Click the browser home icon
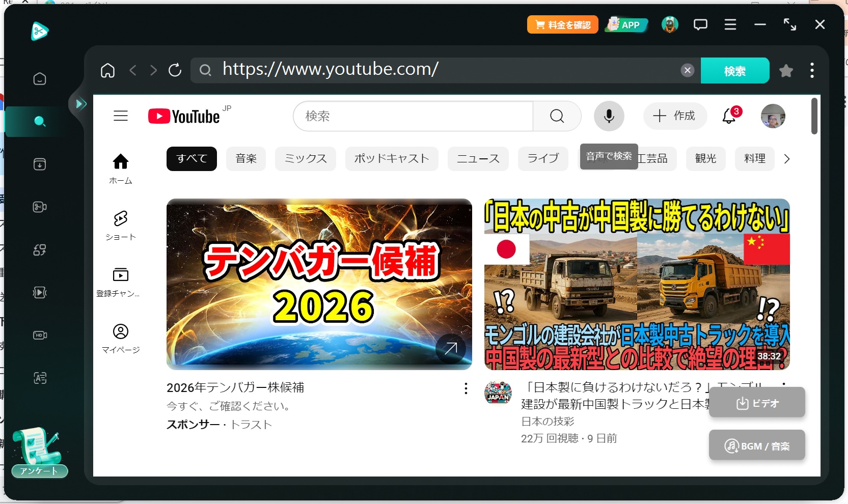 (x=107, y=70)
